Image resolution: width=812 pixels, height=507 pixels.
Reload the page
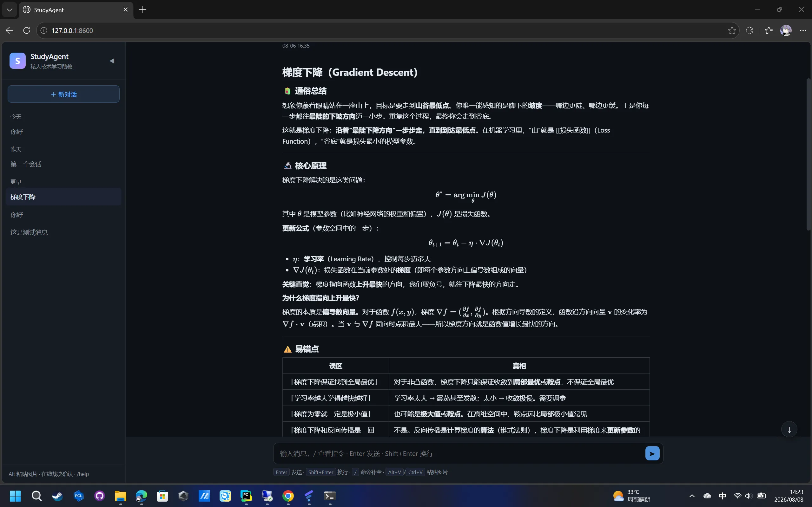tap(27, 30)
